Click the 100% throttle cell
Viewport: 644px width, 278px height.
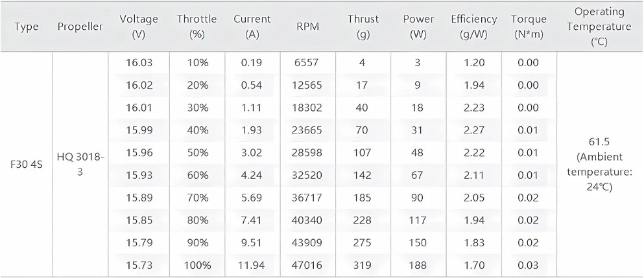click(x=197, y=265)
